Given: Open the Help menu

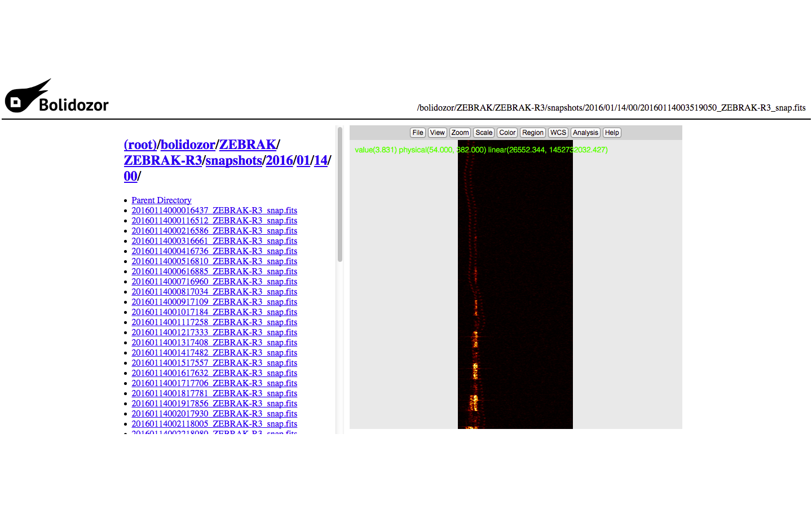Looking at the screenshot, I should click(x=612, y=133).
